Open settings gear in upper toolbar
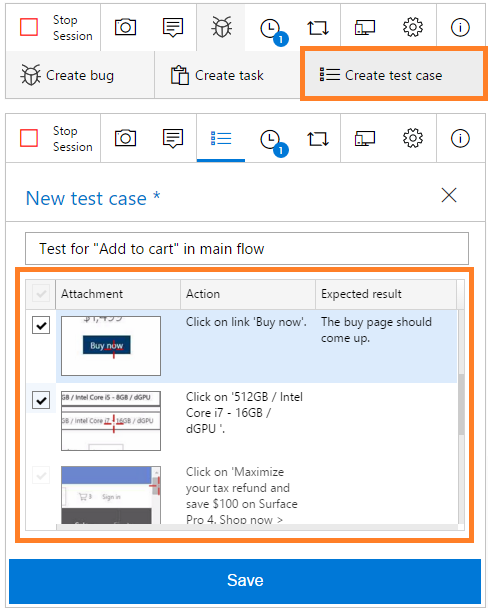This screenshot has width=491, height=612. 413,27
